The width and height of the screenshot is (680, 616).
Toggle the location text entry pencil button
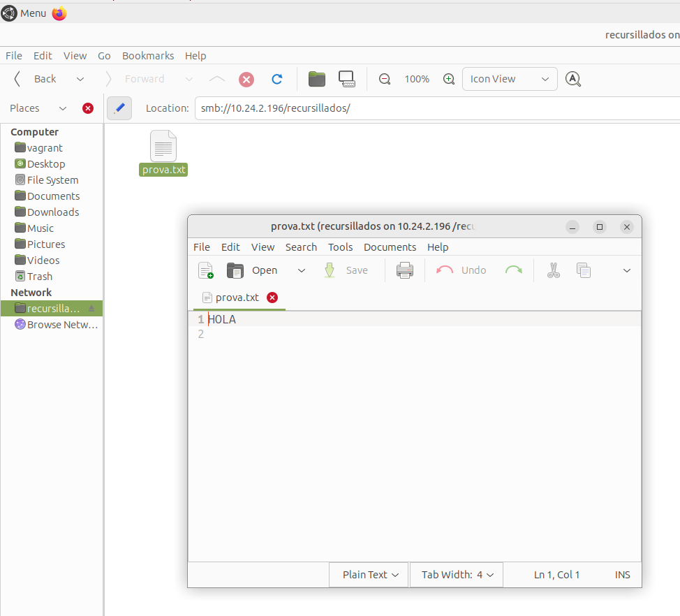click(x=119, y=108)
